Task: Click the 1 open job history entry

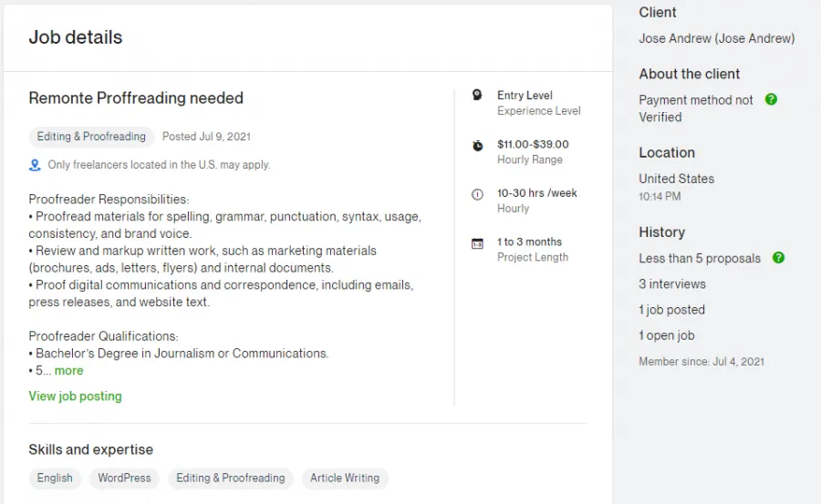Action: tap(666, 335)
